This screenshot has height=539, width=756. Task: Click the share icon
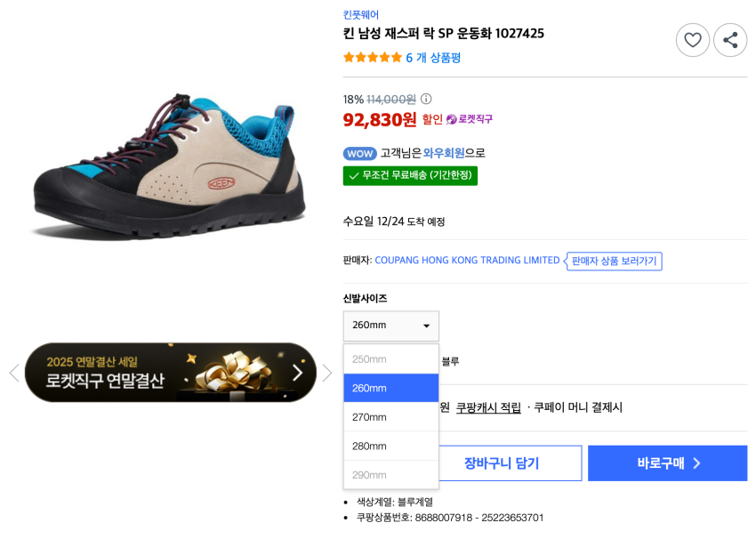point(730,40)
